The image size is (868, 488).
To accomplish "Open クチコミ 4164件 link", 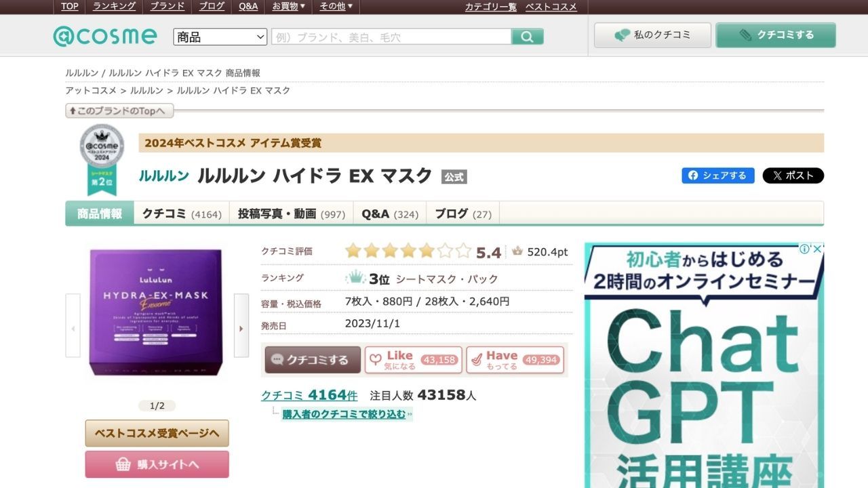I will (309, 395).
